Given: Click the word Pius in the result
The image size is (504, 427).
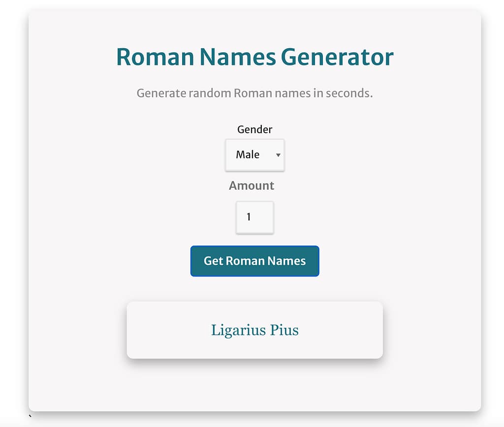Looking at the screenshot, I should coord(284,330).
